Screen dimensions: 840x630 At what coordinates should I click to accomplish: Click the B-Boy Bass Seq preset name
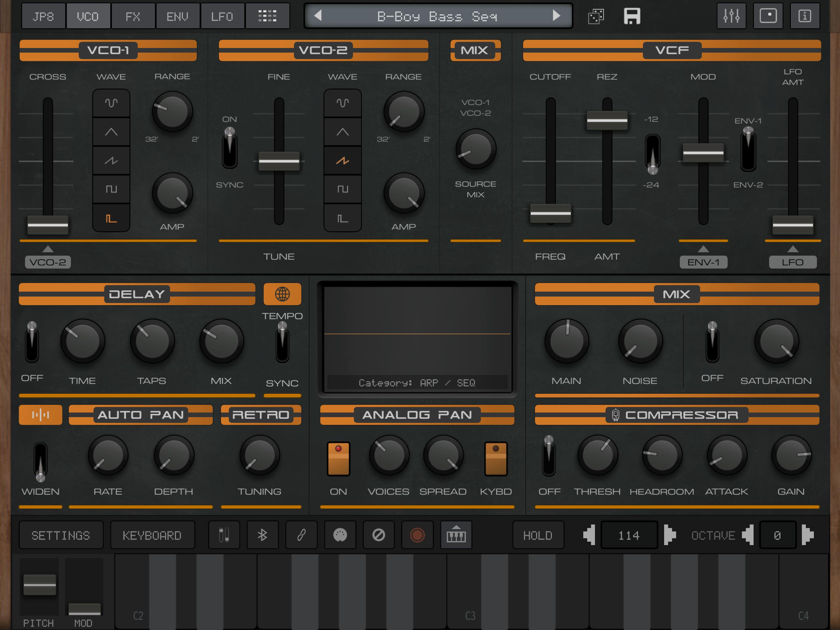(437, 16)
